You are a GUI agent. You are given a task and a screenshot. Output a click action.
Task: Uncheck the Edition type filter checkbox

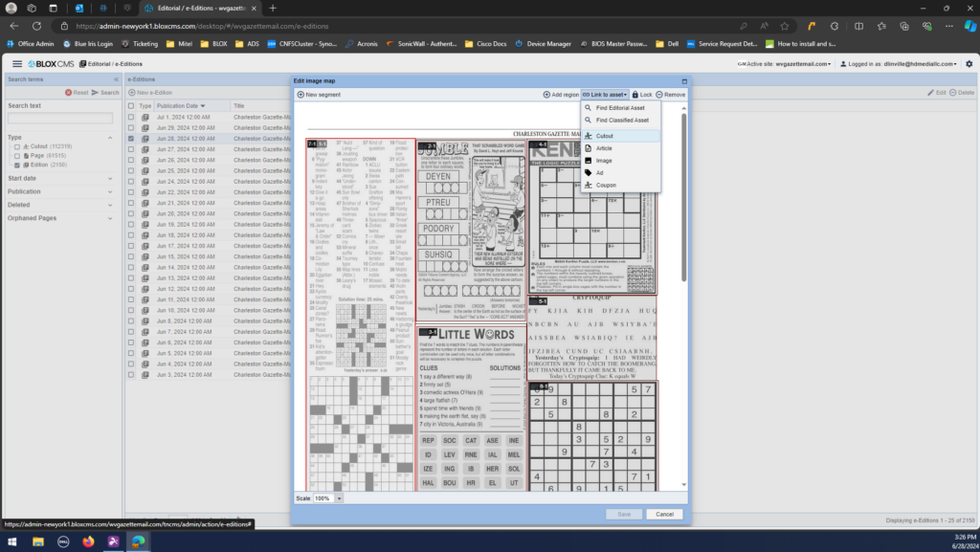click(16, 164)
